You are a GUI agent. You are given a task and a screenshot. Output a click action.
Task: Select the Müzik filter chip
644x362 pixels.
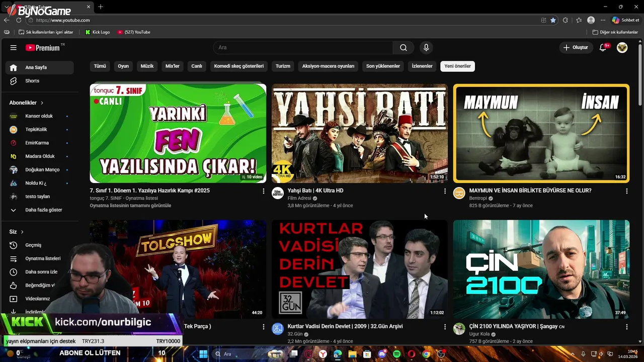point(147,66)
